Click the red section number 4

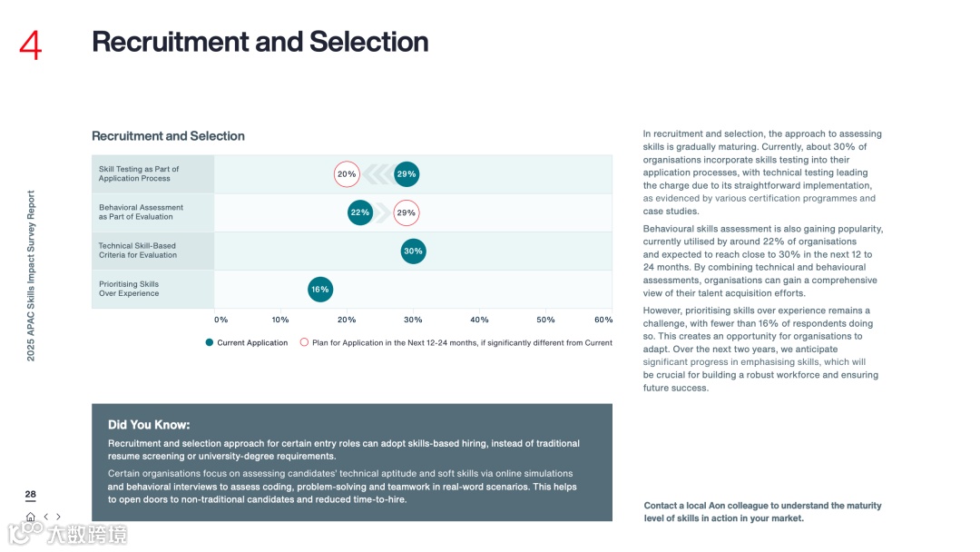31,45
